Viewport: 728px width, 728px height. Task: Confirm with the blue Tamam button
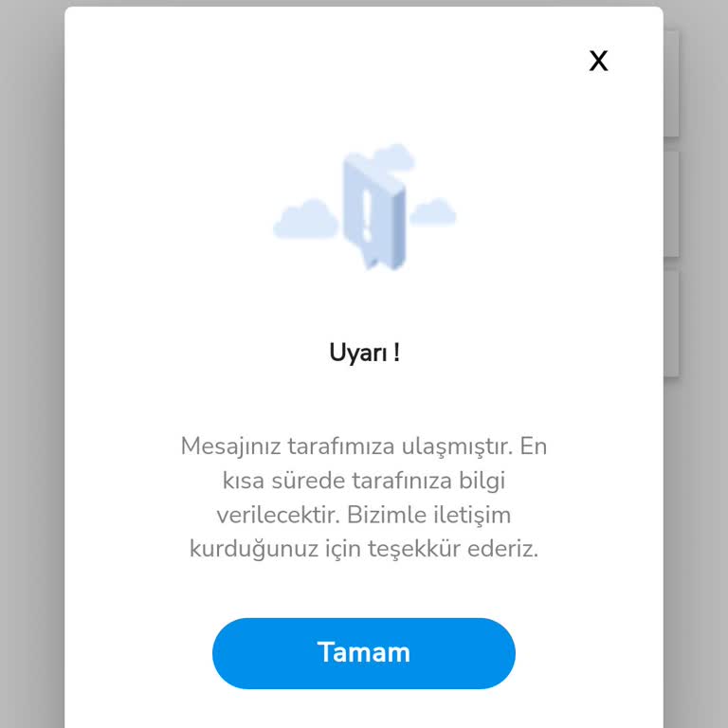(364, 653)
